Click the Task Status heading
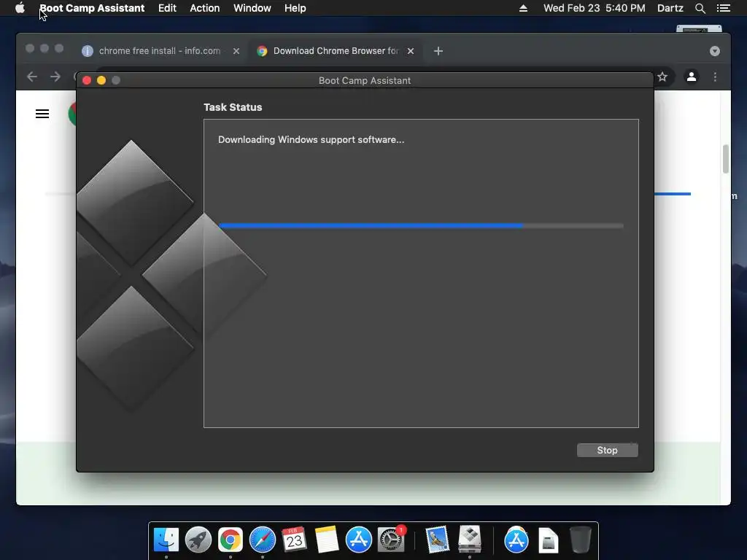747x560 pixels. coord(233,107)
